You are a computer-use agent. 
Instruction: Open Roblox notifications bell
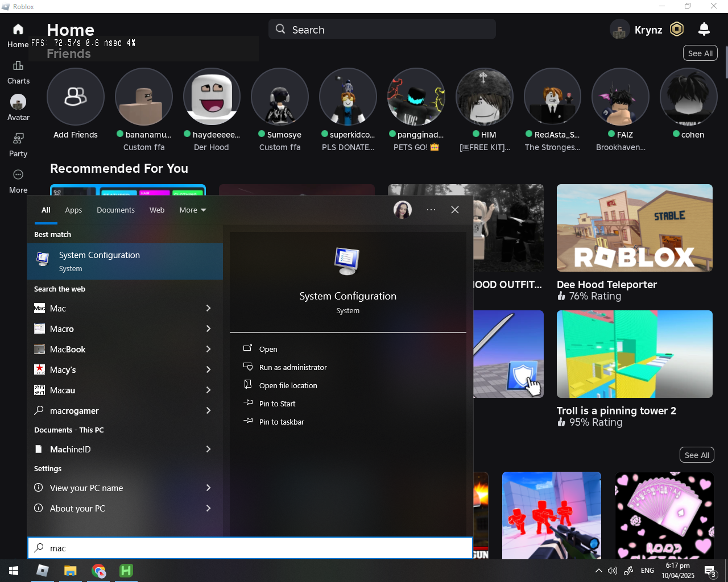click(x=704, y=29)
